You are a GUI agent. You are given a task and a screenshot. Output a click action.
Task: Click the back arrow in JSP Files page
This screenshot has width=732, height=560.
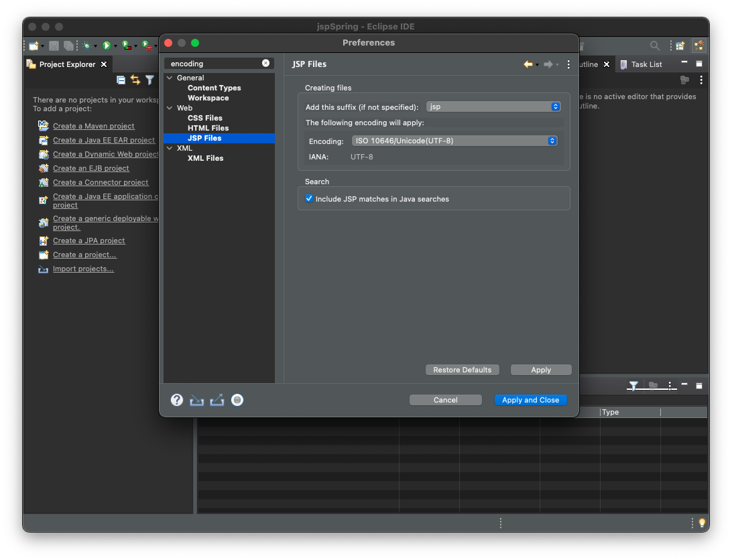[528, 64]
